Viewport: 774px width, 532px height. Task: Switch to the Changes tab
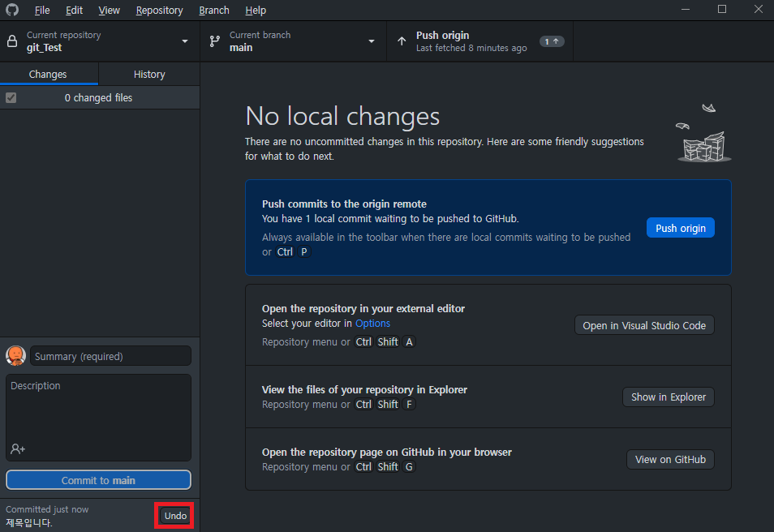(x=48, y=74)
